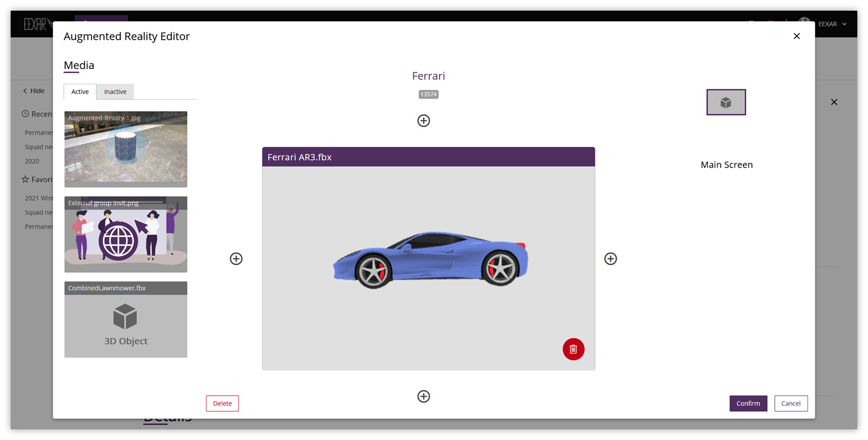This screenshot has width=868, height=440.
Task: Click the plus icon right of the Ferrari card
Action: [x=610, y=259]
